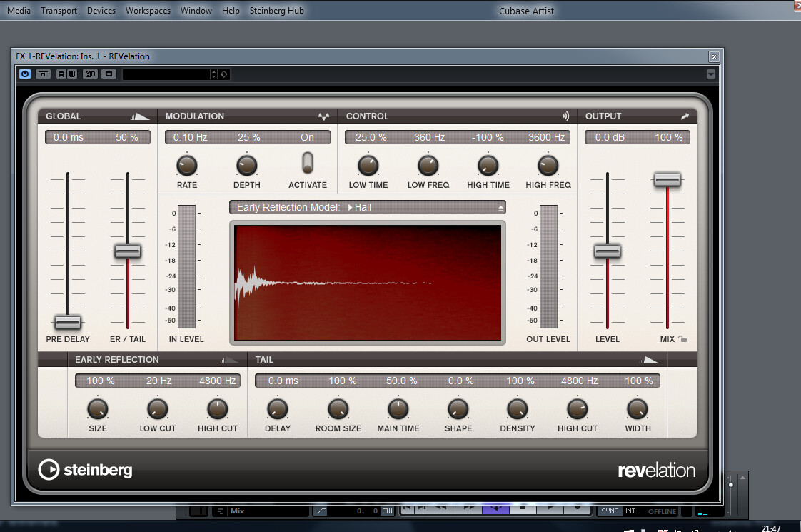Step presets with the preset arrows

click(x=213, y=74)
